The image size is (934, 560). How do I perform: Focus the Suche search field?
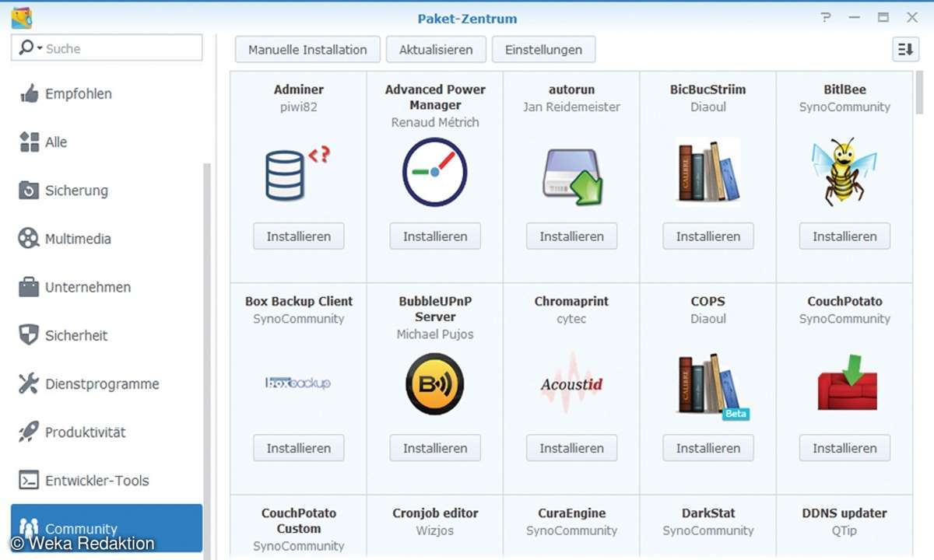[107, 47]
